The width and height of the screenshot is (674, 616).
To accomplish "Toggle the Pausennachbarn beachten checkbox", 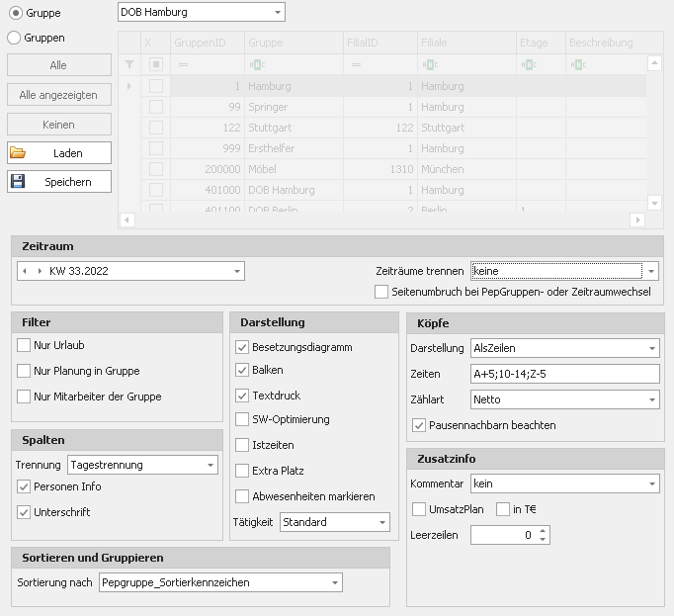I will click(x=419, y=425).
